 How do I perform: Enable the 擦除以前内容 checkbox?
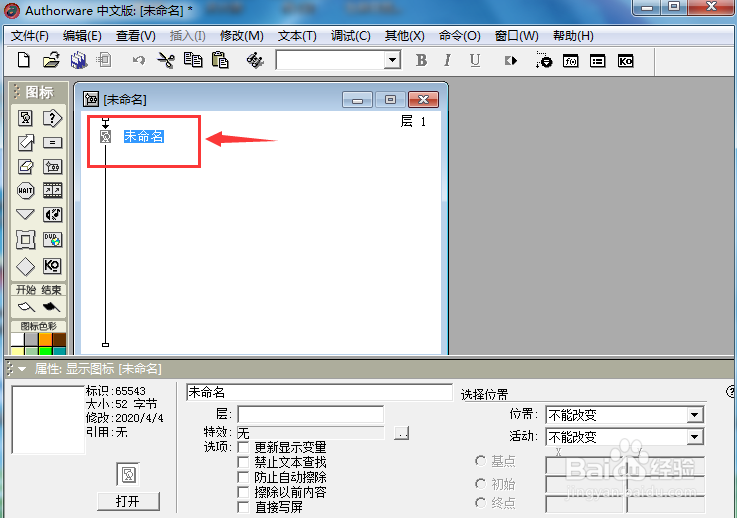pyautogui.click(x=243, y=492)
